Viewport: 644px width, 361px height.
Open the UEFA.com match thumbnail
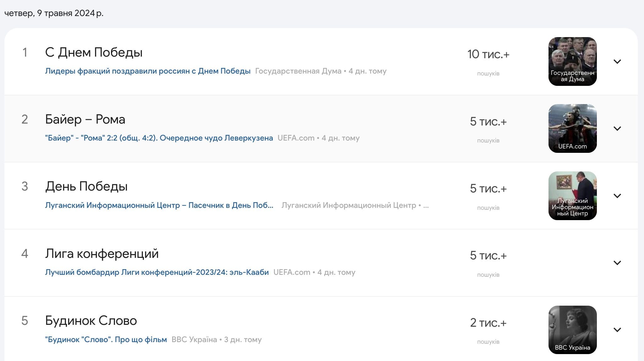pyautogui.click(x=572, y=128)
